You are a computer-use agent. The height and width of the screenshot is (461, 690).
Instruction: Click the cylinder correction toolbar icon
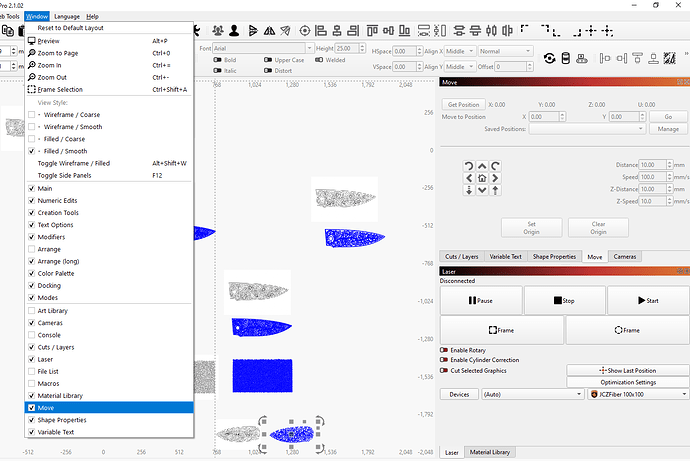point(566,58)
